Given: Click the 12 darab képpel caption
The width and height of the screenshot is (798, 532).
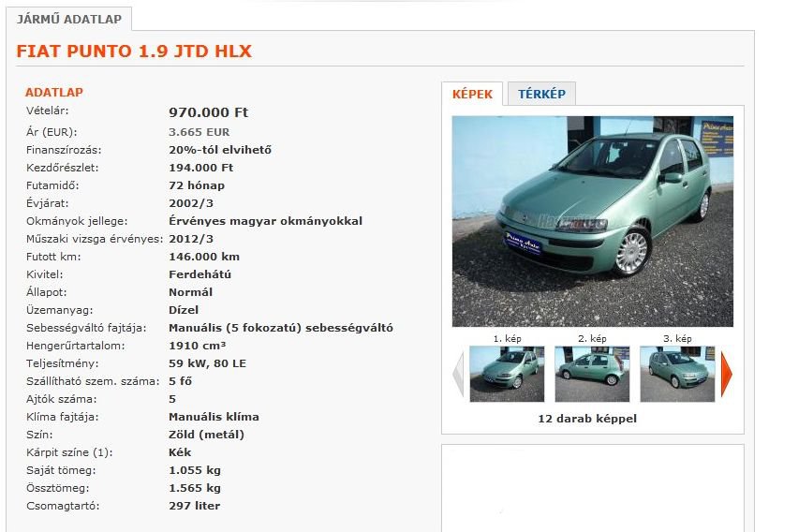Looking at the screenshot, I should [587, 419].
